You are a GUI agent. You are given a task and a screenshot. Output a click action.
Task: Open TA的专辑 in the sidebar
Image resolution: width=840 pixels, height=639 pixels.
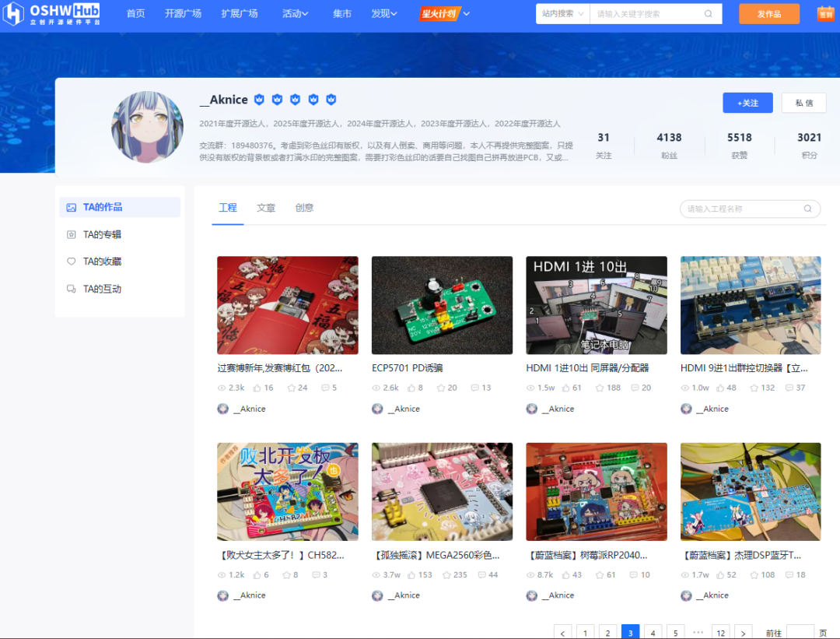pos(102,234)
